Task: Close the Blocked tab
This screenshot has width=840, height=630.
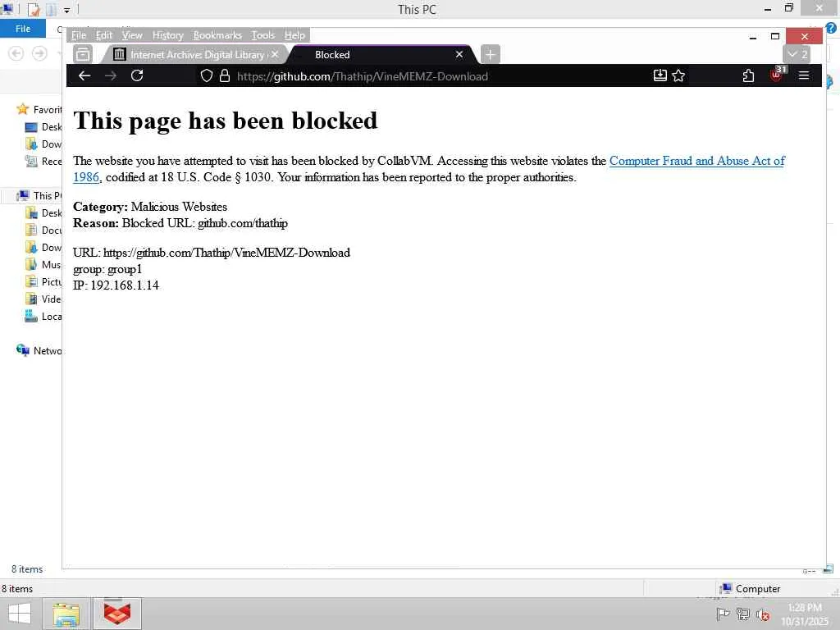Action: point(459,54)
